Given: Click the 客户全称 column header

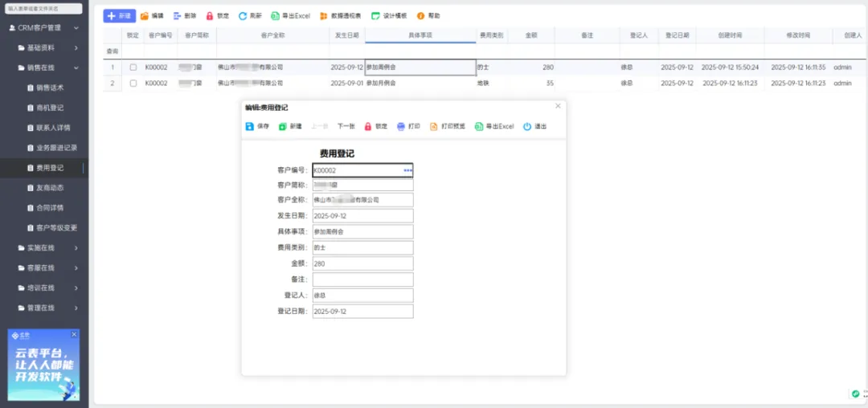Looking at the screenshot, I should coord(272,35).
